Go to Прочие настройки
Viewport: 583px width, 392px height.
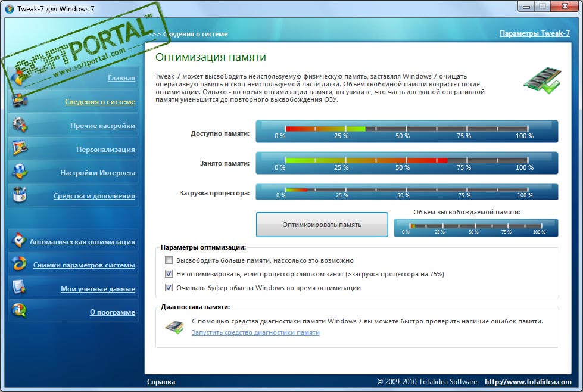point(102,126)
